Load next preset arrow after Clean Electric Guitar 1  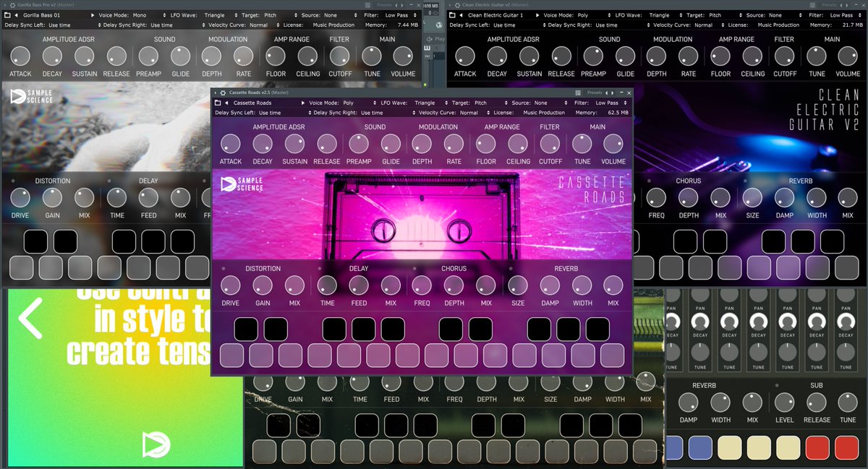tap(537, 15)
